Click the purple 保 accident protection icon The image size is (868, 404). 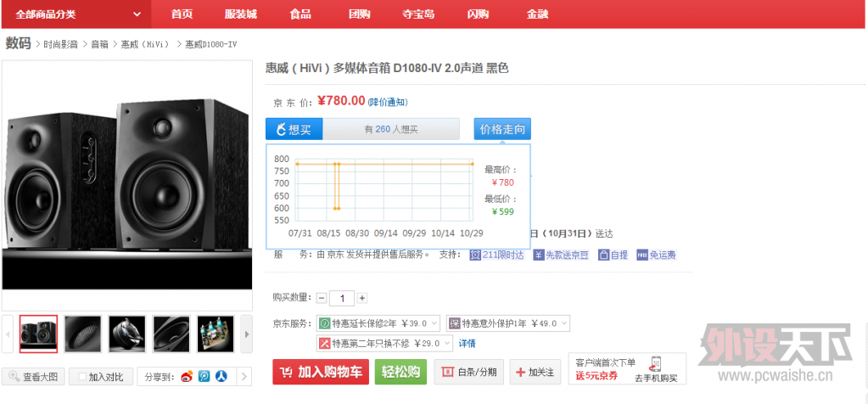click(455, 323)
